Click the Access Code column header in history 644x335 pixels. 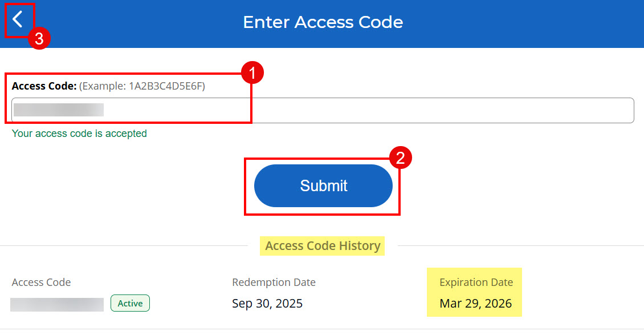(41, 282)
